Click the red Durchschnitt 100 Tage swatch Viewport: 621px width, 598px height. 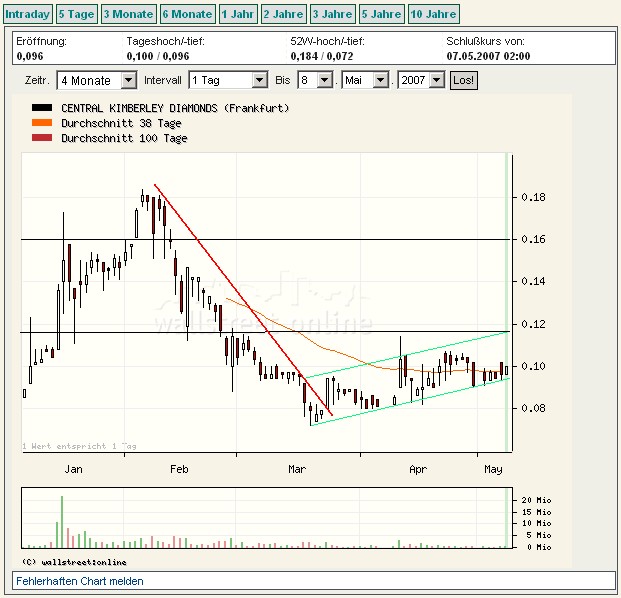point(42,139)
